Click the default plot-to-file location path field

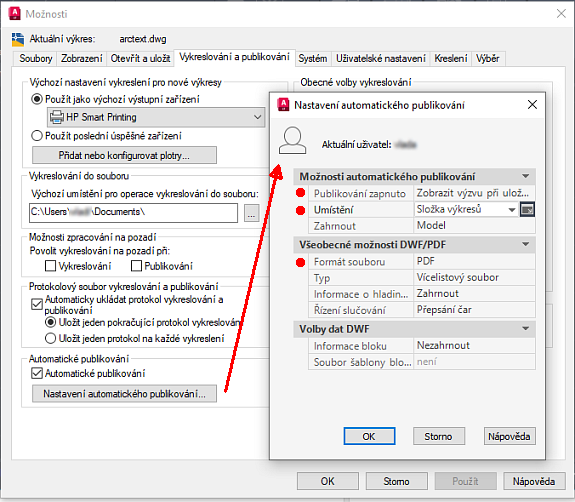[x=133, y=212]
